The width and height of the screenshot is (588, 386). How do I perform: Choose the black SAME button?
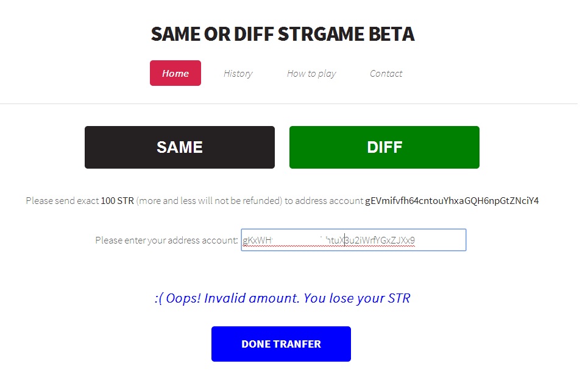tap(180, 147)
